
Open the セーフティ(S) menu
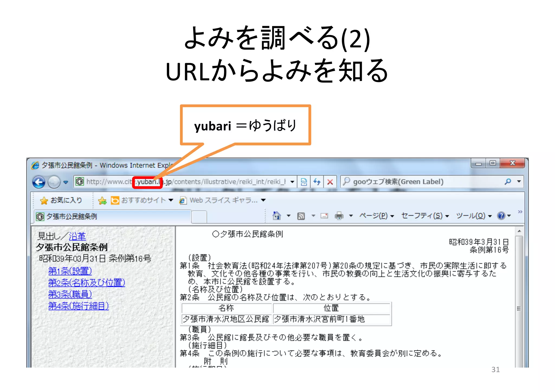pyautogui.click(x=425, y=216)
